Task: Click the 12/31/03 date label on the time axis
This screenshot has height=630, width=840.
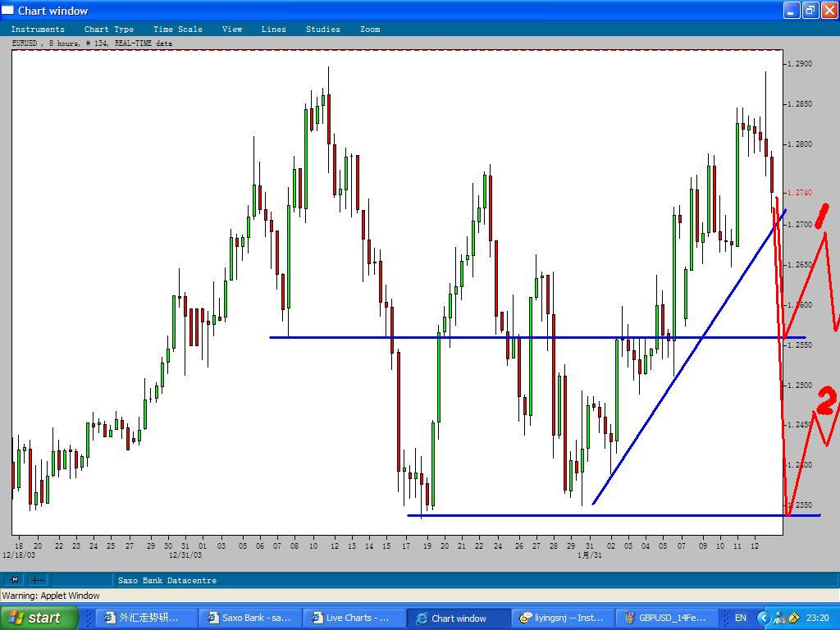Action: (x=185, y=555)
